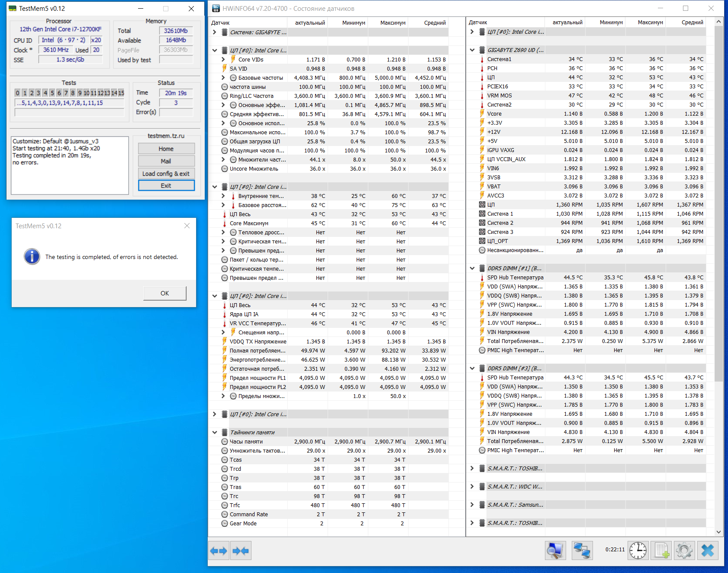This screenshot has width=728, height=573.
Task: Collapse the GIGABYTE Z690 UD group
Action: click(472, 50)
